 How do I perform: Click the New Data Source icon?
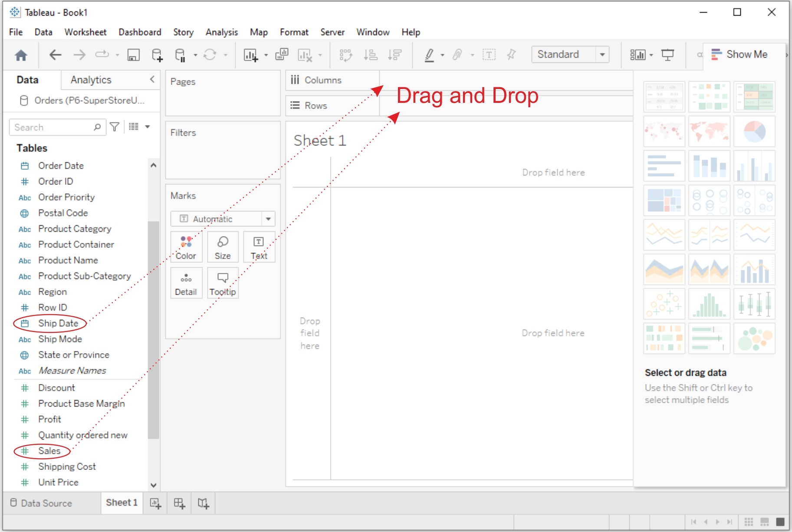pos(157,55)
